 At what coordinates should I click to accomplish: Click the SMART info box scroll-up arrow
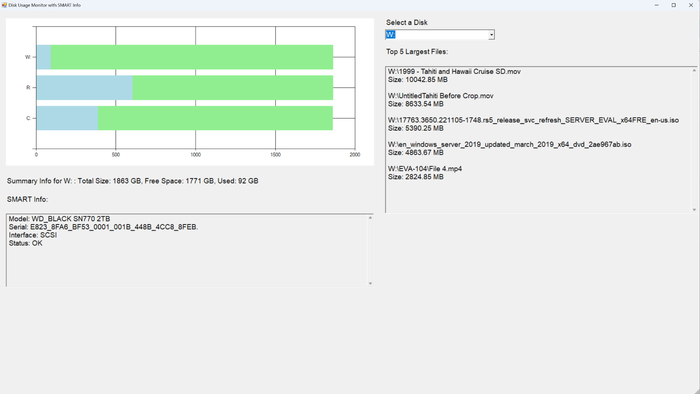coord(370,218)
